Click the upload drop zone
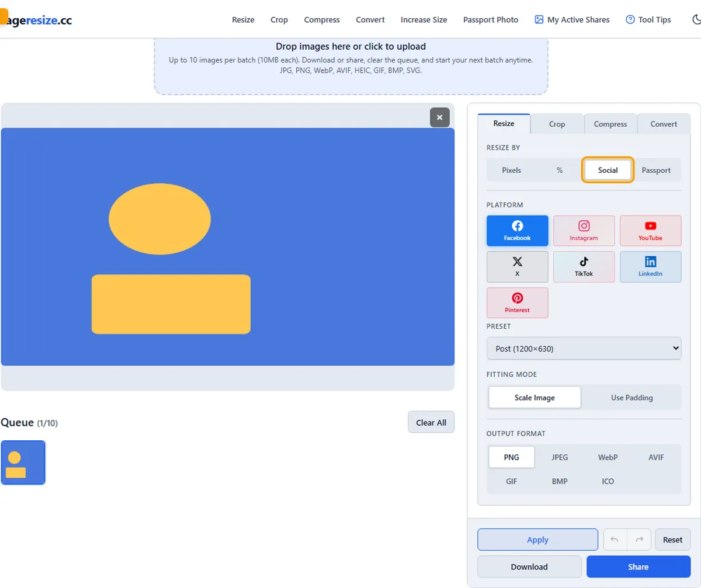Viewport: 701px width, 588px height. [350, 65]
